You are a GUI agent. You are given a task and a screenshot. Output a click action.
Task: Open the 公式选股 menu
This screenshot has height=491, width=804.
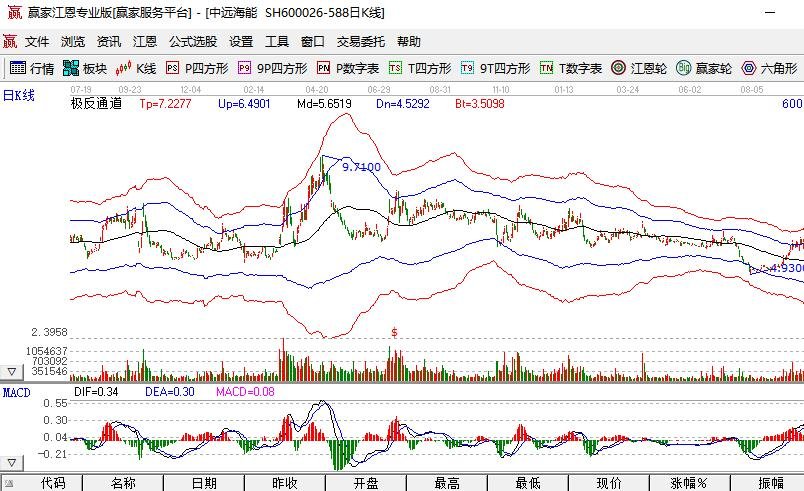193,41
